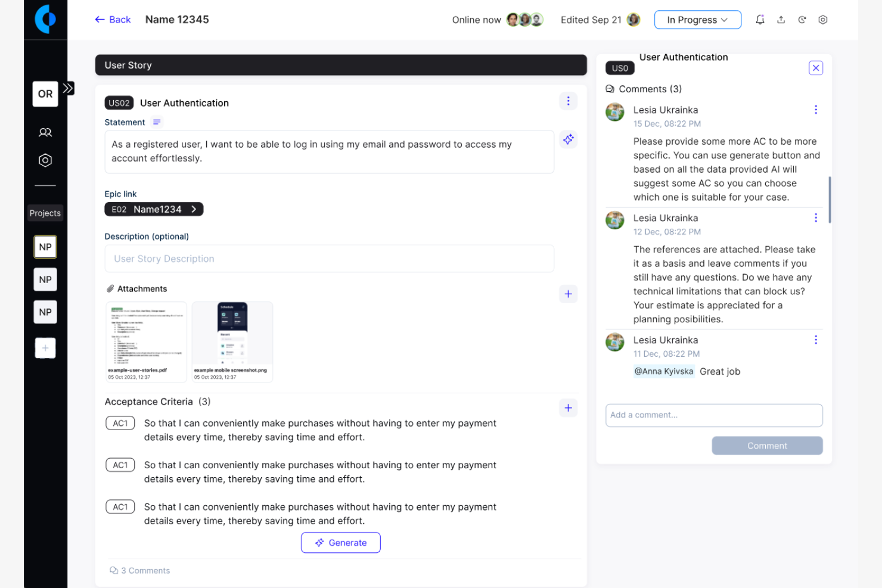Click into the Statement text field
The width and height of the screenshot is (882, 588).
tap(330, 152)
